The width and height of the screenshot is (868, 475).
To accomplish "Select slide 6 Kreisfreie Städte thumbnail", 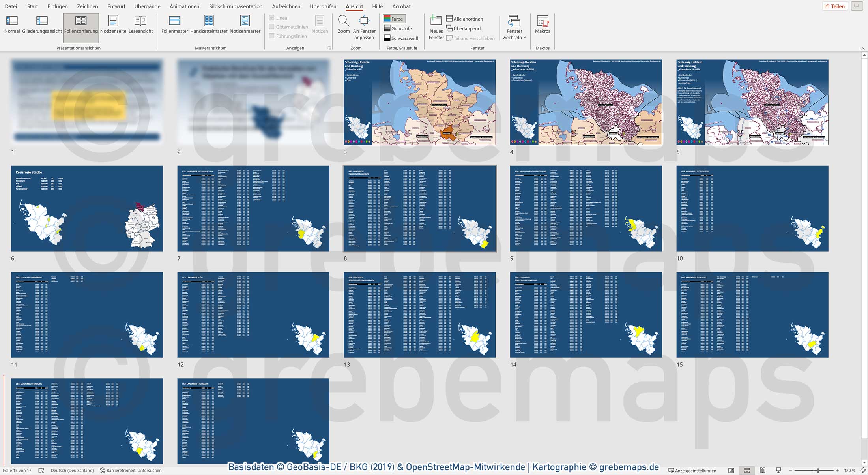I will (x=87, y=208).
